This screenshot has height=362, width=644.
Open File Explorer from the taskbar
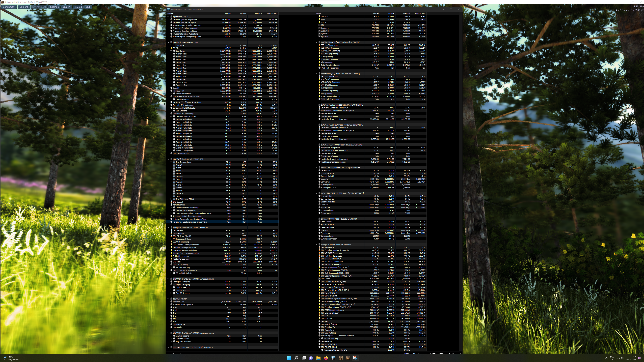coord(318,358)
